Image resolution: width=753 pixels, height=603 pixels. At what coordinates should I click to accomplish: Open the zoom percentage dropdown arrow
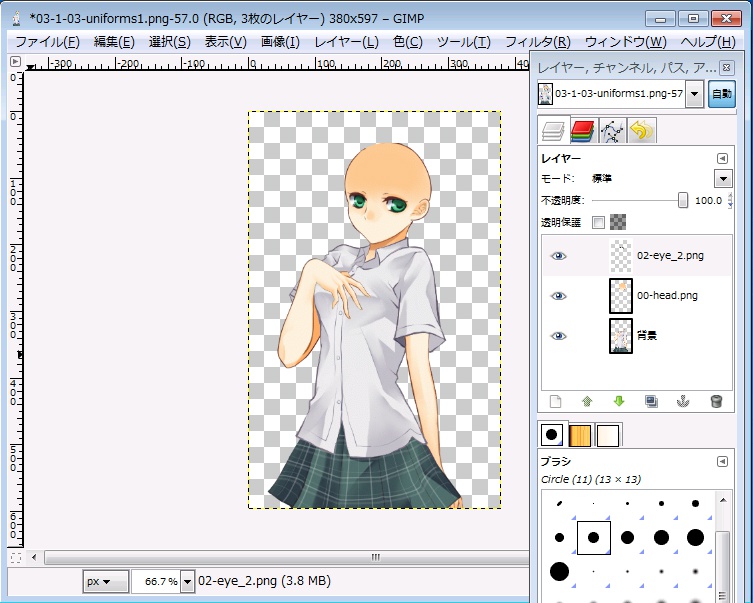pos(187,581)
